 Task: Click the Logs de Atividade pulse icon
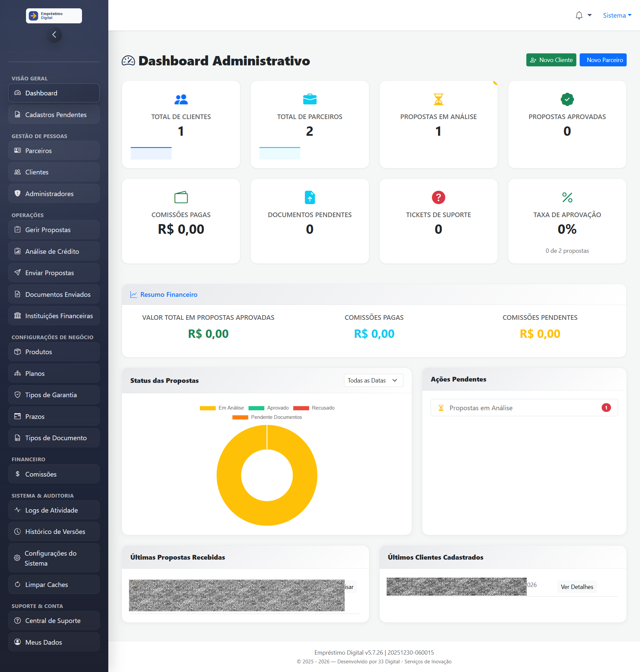(x=17, y=510)
